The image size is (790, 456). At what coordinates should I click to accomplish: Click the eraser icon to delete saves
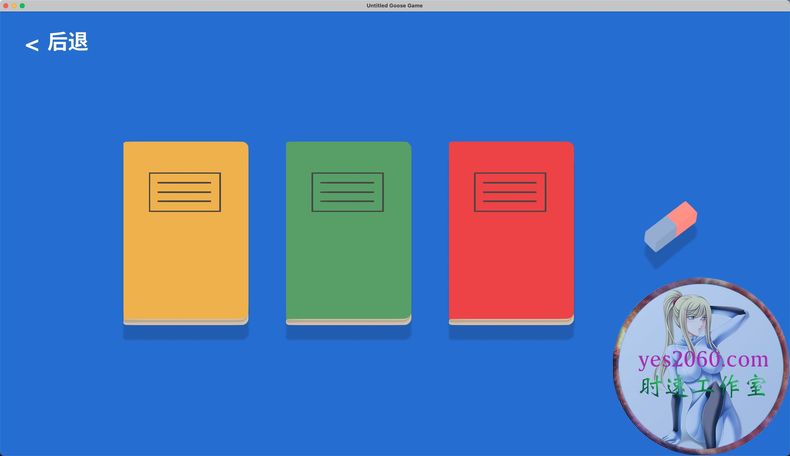point(670,225)
